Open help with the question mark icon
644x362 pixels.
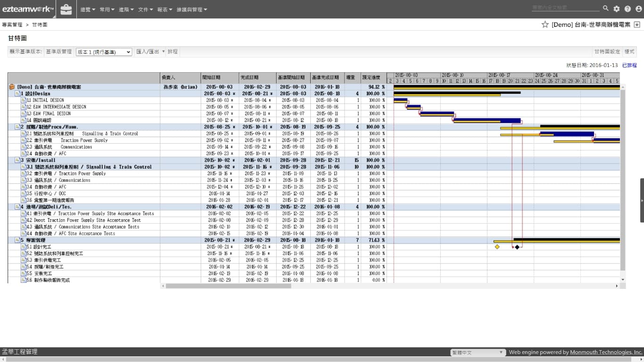pyautogui.click(x=627, y=9)
